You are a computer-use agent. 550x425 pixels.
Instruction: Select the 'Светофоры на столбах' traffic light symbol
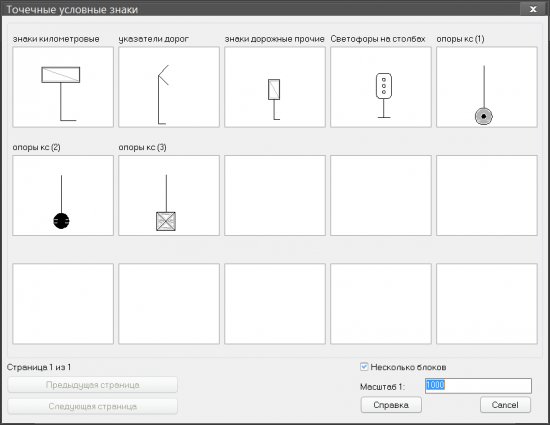(381, 87)
